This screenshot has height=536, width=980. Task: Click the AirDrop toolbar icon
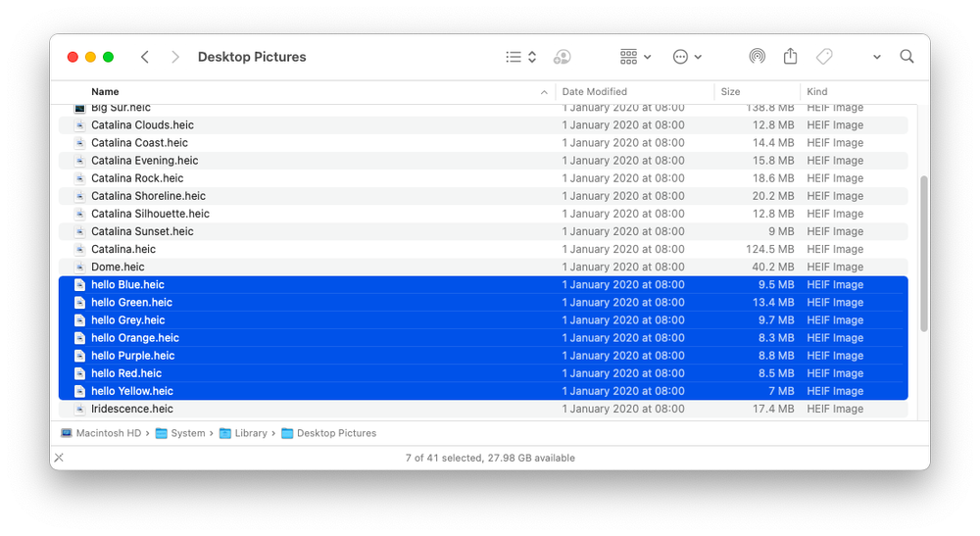[x=757, y=57]
